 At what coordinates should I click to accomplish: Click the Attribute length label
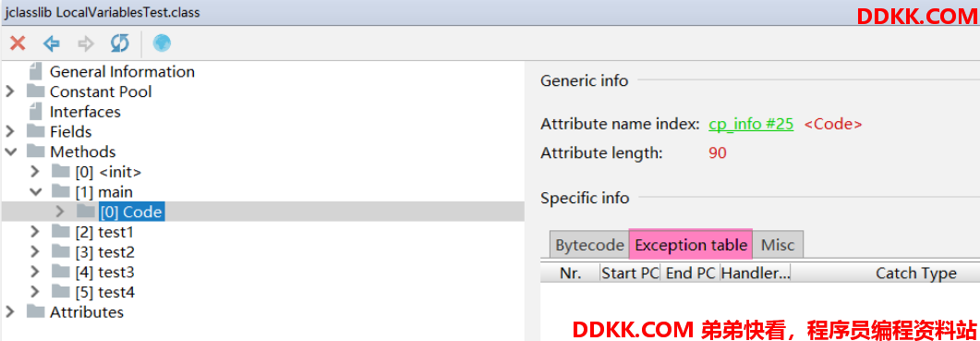[x=601, y=152]
